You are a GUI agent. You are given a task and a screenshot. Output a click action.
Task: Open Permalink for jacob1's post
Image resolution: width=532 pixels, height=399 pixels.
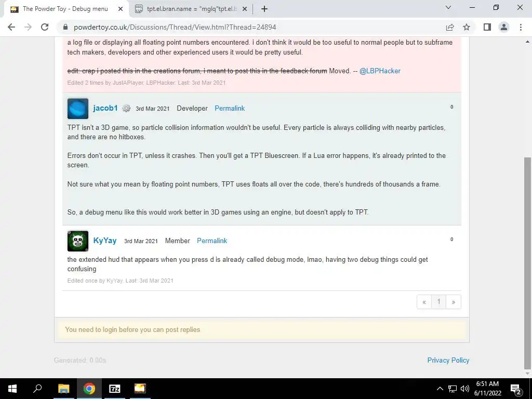(x=230, y=108)
